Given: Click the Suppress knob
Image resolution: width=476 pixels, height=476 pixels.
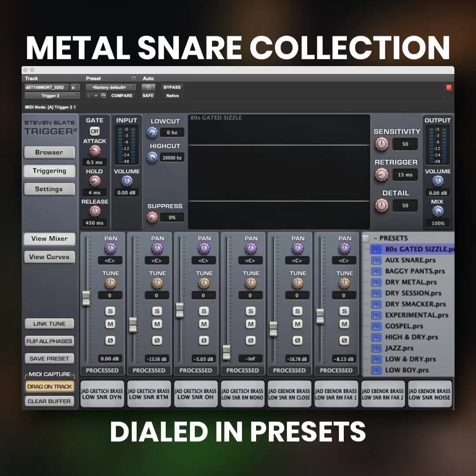Looking at the screenshot, I should [152, 217].
